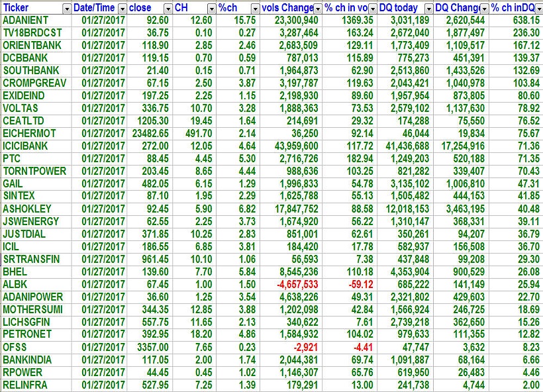Click OFSS negative vols change -2,921

(x=305, y=348)
